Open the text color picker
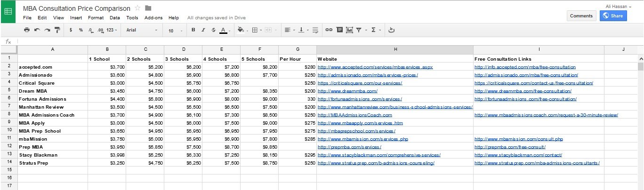 click(225, 30)
